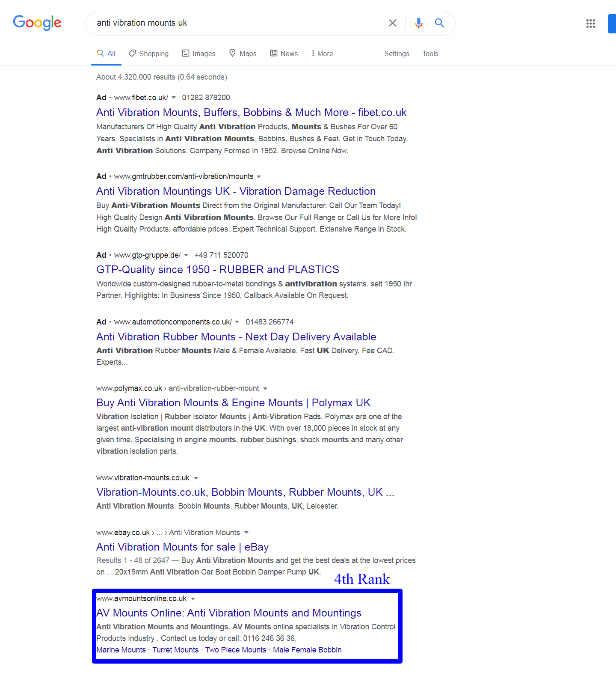This screenshot has height=673, width=616.
Task: Expand dropdown next to www.fibet.co.uk ad
Action: [174, 98]
